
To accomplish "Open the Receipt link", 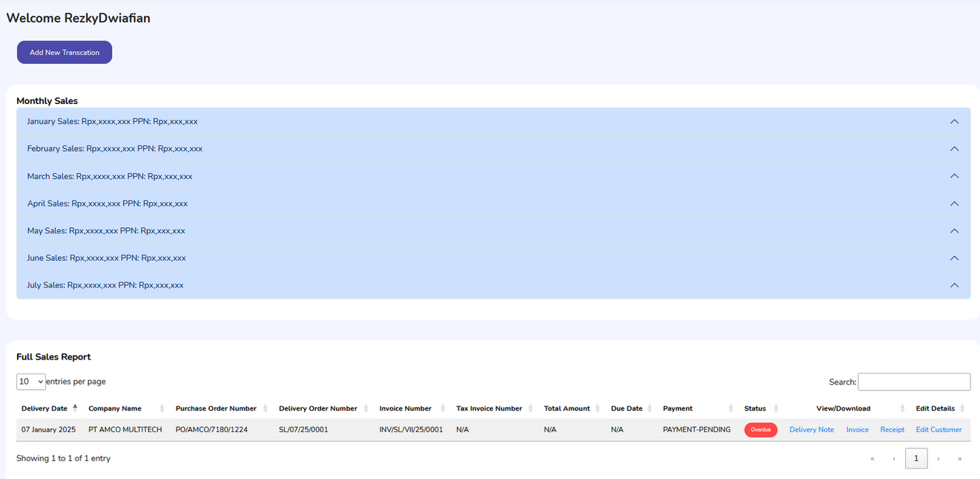I will (892, 429).
